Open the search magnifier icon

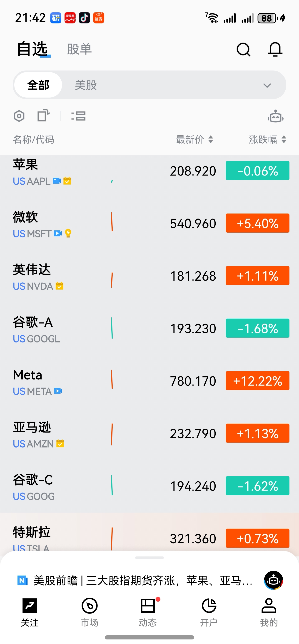pos(243,49)
